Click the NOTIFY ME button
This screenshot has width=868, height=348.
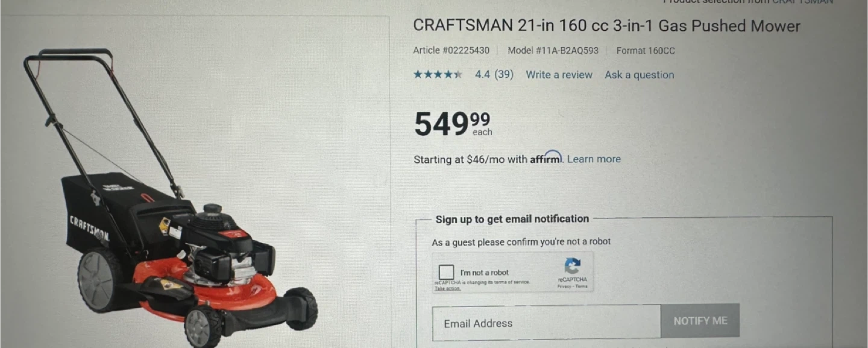700,321
